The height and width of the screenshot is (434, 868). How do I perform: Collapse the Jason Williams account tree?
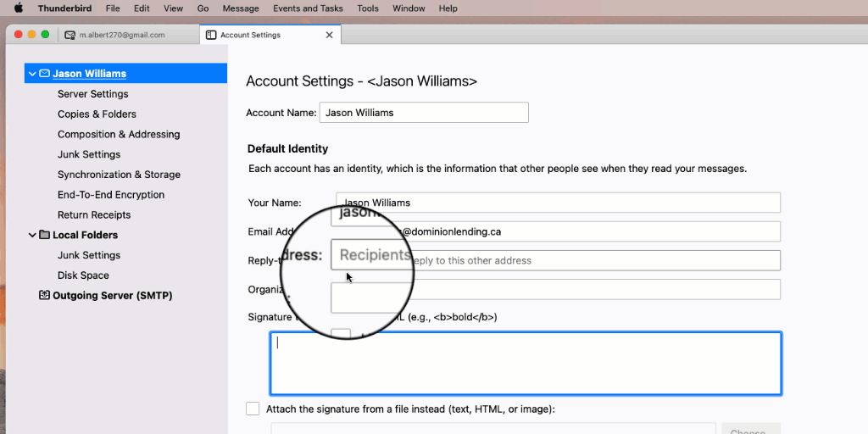pyautogui.click(x=32, y=74)
